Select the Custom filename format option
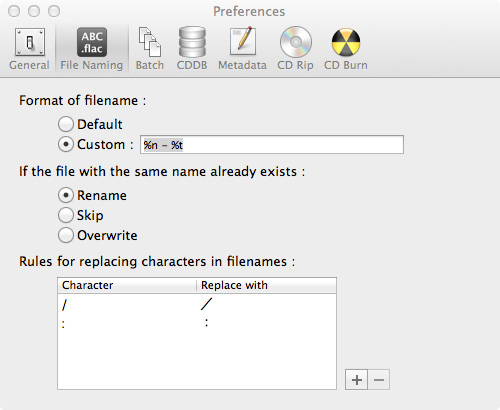The width and height of the screenshot is (500, 410). (66, 144)
